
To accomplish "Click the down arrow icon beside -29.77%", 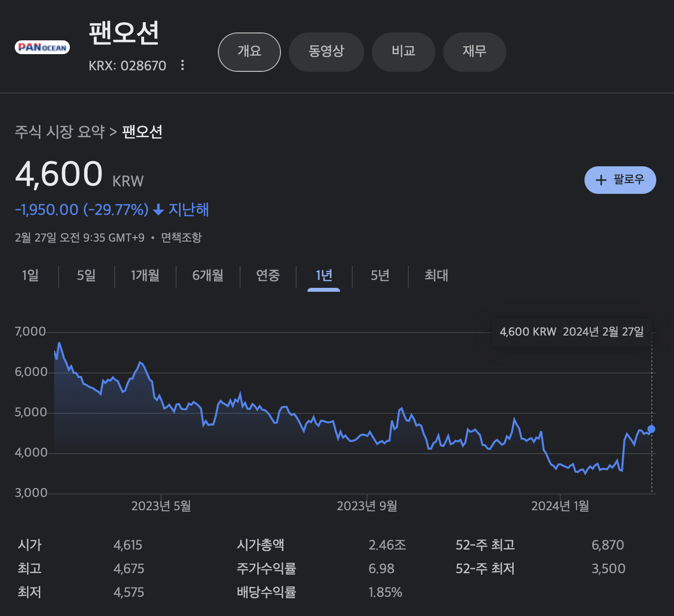I will (158, 210).
